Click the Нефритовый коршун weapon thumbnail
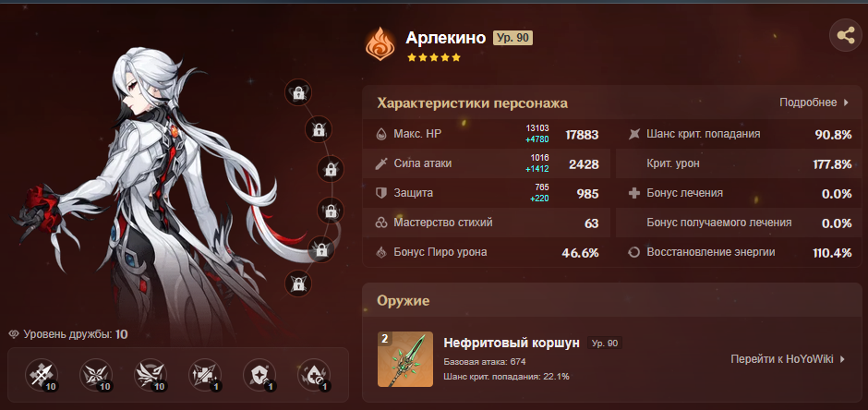 [x=405, y=359]
